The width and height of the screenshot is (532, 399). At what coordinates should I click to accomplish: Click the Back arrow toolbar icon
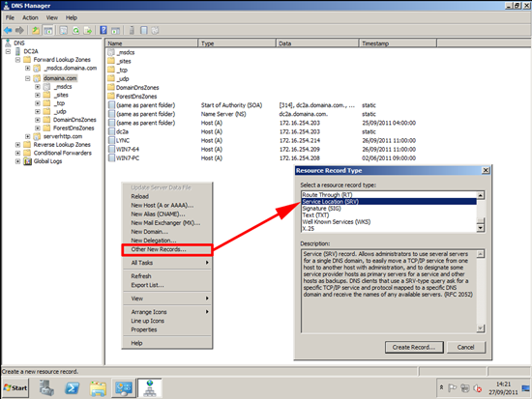tap(8, 31)
